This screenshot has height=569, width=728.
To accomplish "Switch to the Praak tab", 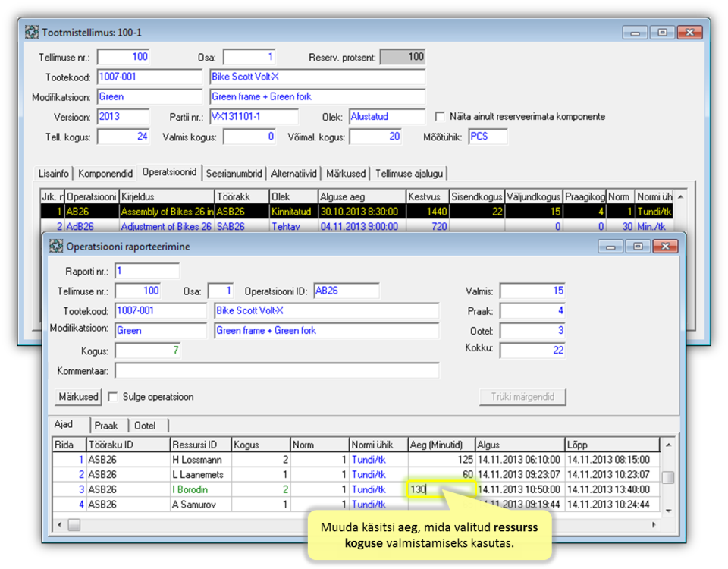I will 106,426.
